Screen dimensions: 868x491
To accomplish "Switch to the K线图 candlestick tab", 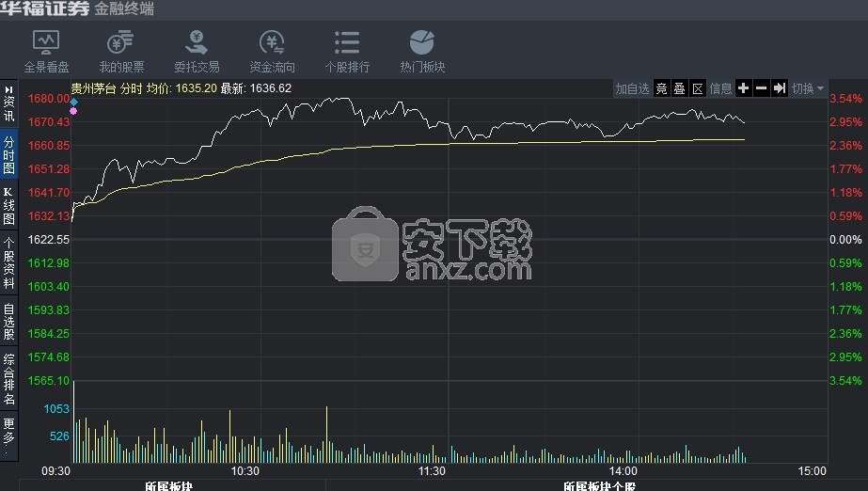I will tap(8, 205).
